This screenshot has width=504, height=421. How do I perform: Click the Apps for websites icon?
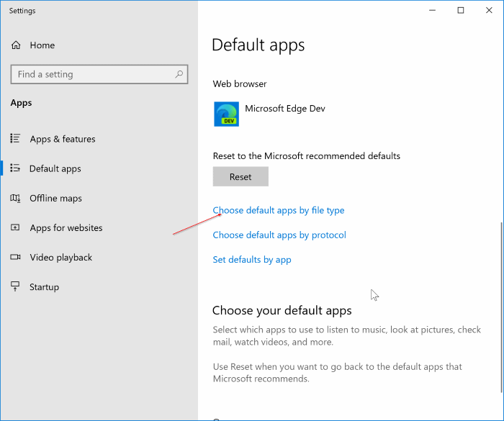(15, 227)
